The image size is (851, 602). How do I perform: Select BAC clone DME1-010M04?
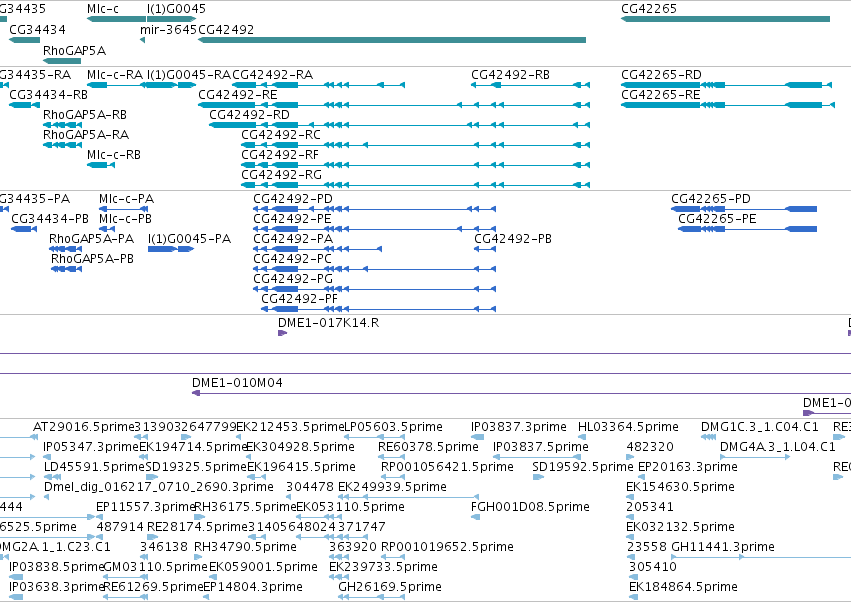[x=522, y=393]
